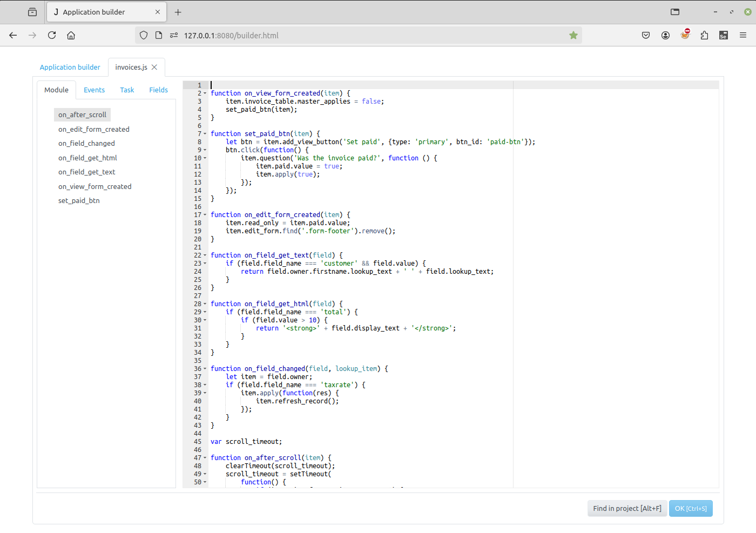756x533 pixels.
Task: Collapse code fold at line 7
Action: (x=205, y=134)
